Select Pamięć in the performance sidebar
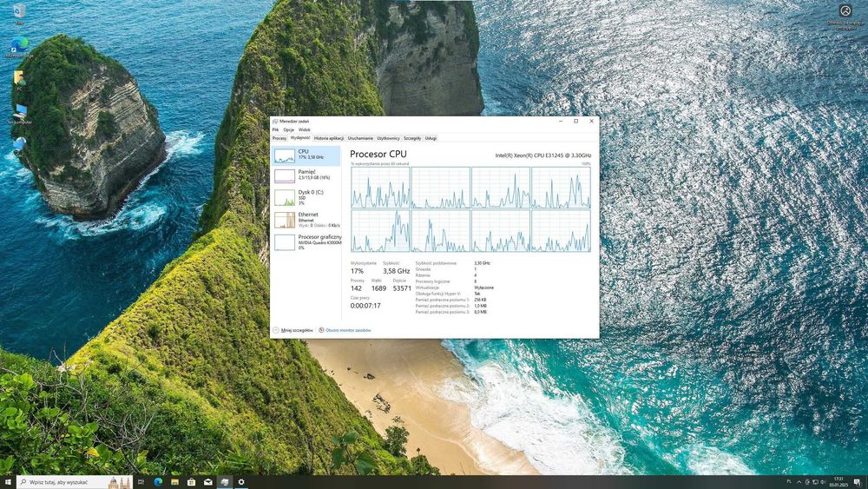Image resolution: width=868 pixels, height=489 pixels. 306,175
